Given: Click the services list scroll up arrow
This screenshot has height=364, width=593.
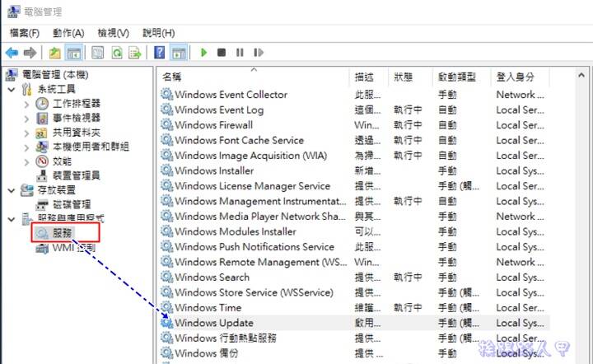Looking at the screenshot, I should tap(581, 76).
